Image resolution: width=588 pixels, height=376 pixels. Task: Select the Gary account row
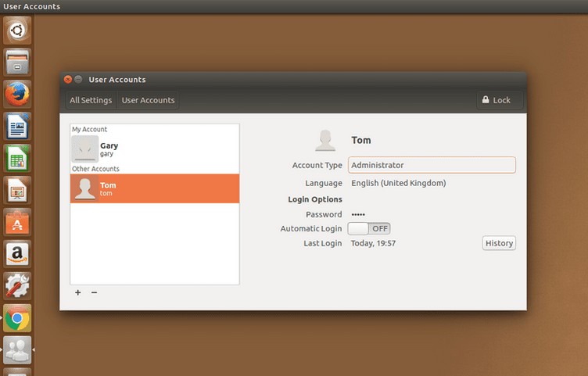[x=155, y=149]
